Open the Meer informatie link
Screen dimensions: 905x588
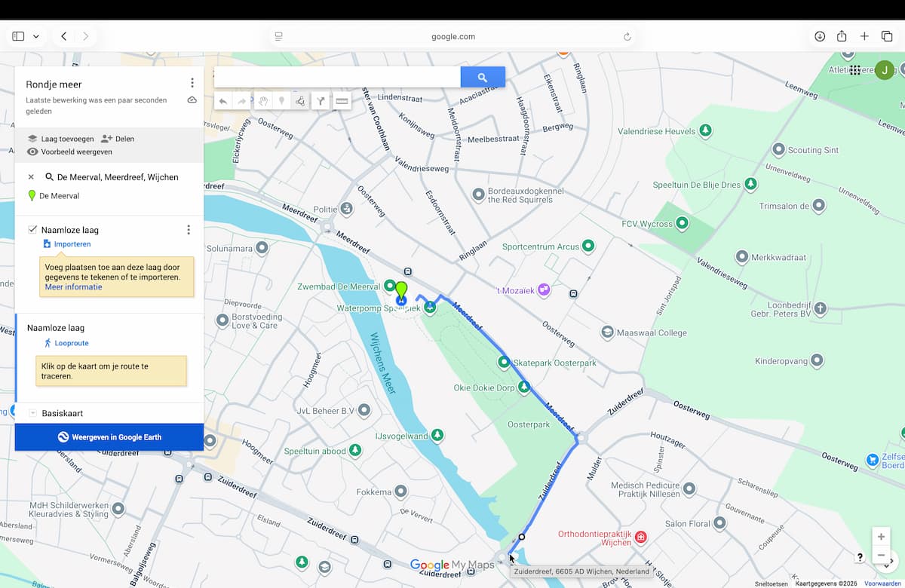click(73, 287)
